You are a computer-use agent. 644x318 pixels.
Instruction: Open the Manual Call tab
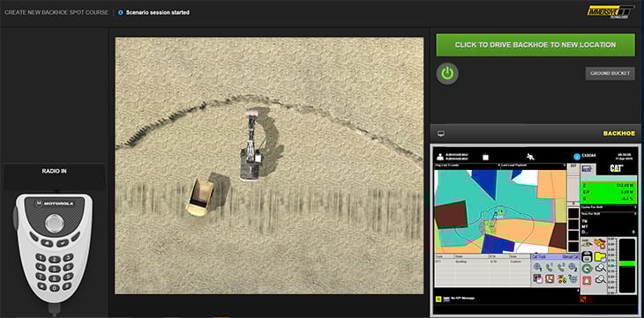click(570, 257)
